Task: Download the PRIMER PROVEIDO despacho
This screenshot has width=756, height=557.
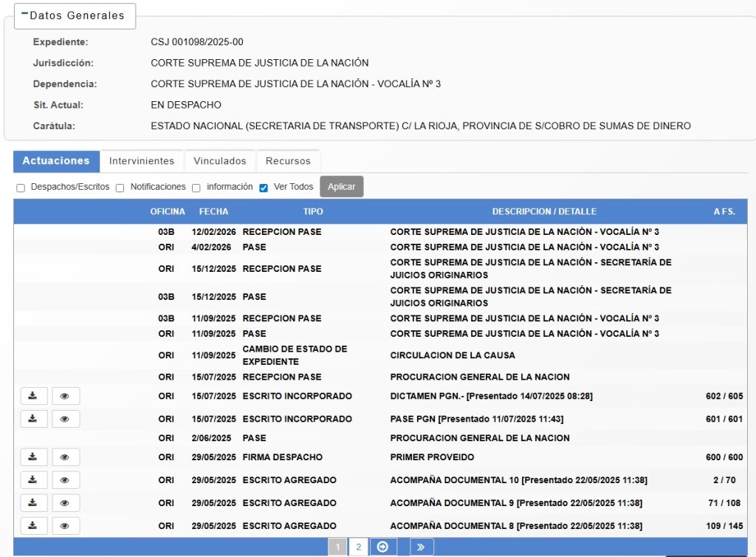Action: tap(34, 457)
